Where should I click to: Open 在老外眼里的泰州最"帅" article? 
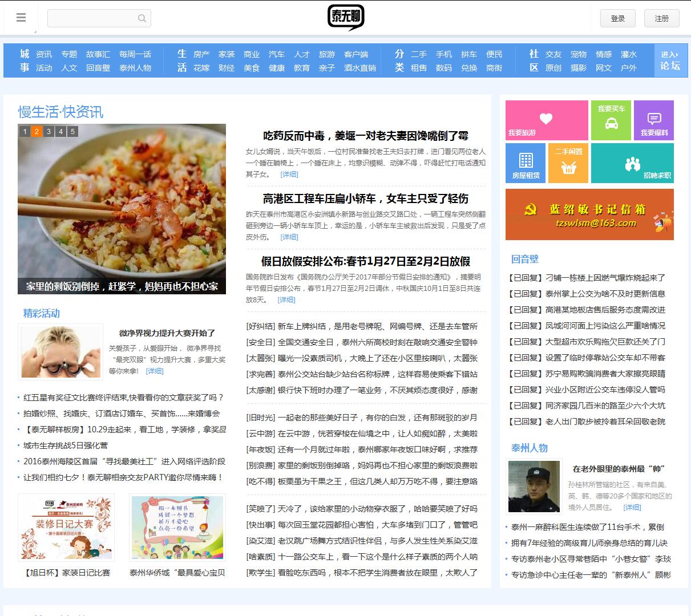pos(619,469)
